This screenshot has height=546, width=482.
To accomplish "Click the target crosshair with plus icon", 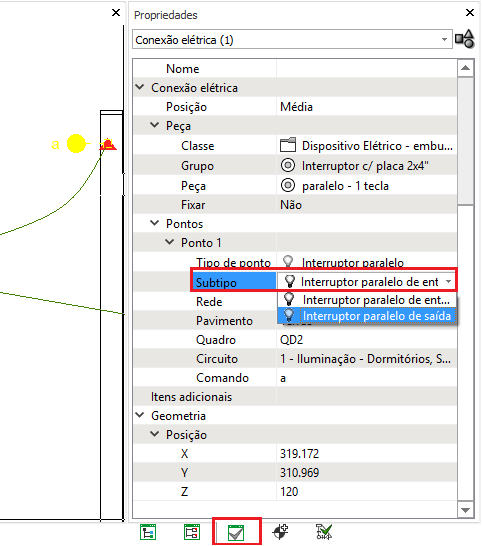I will click(280, 532).
